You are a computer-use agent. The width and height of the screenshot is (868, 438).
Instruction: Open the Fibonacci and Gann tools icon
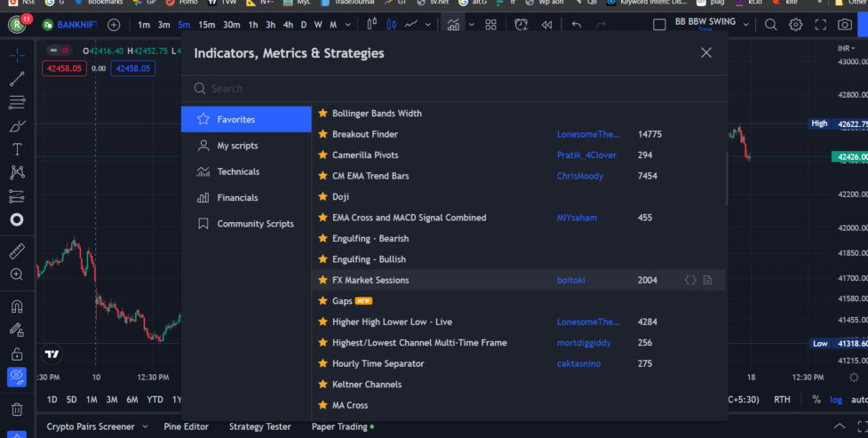(17, 102)
